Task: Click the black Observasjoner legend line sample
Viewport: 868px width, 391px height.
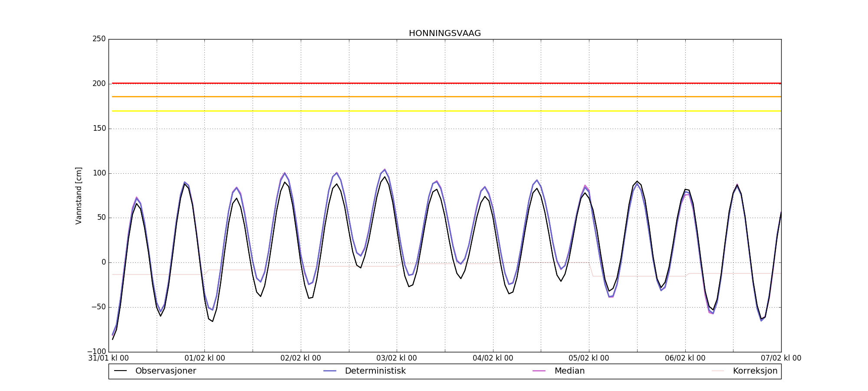Action: [x=120, y=371]
